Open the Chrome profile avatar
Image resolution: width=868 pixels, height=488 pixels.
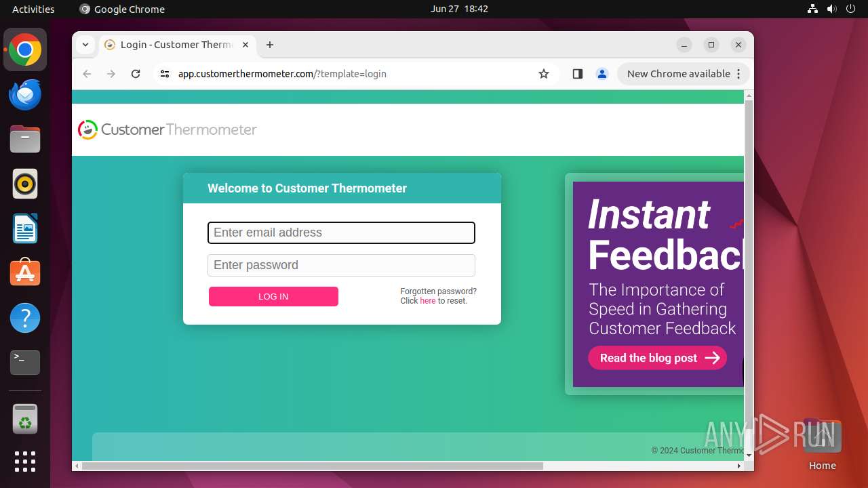point(602,74)
